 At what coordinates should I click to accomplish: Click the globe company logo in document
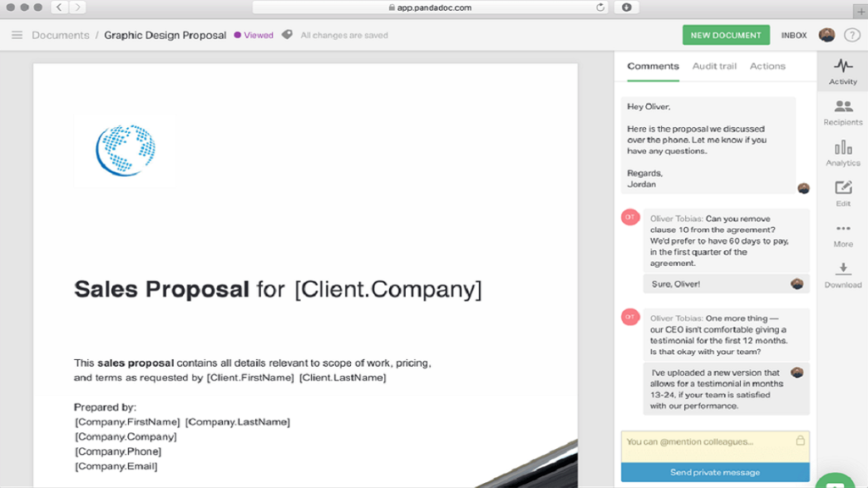pyautogui.click(x=125, y=151)
